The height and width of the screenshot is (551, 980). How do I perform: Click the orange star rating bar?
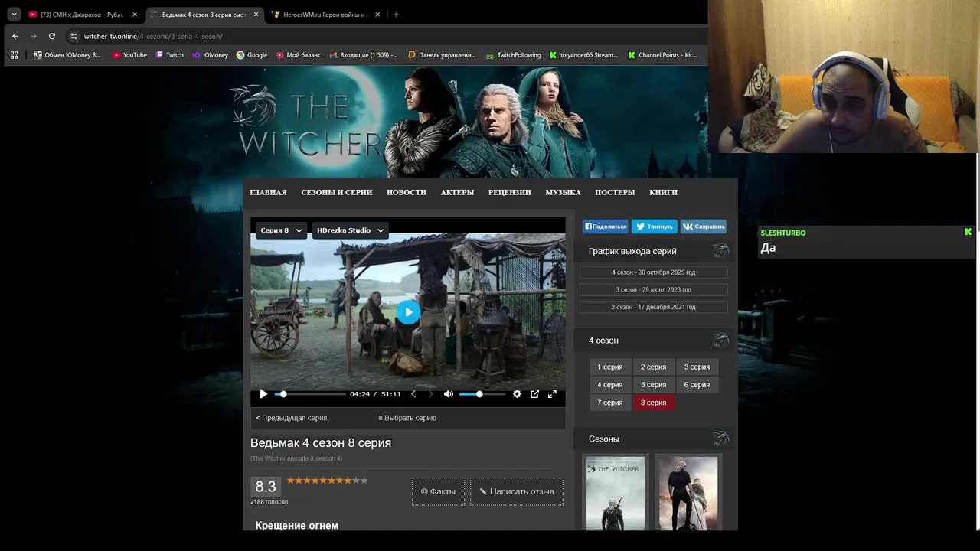[x=327, y=481]
